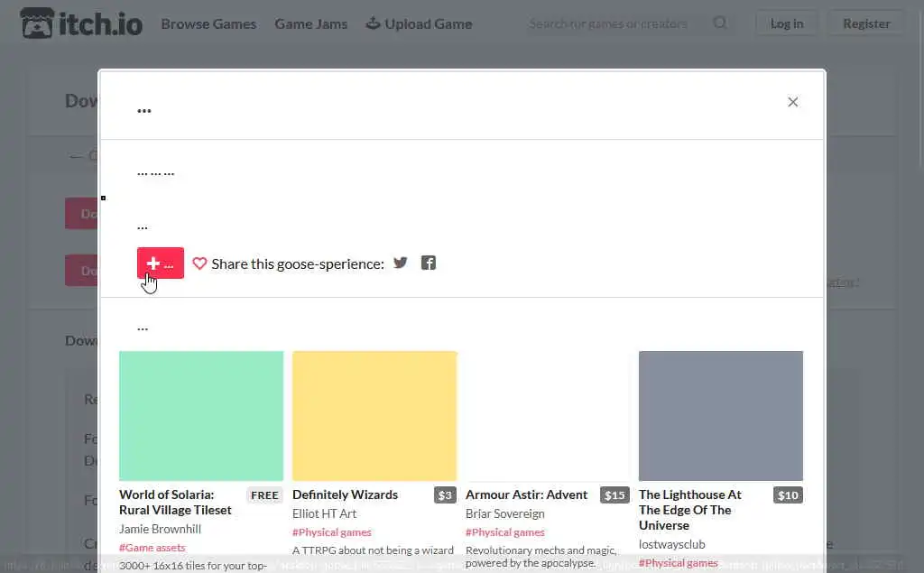
Task: Click #Physical games tag under lostwaysclub
Action: click(679, 563)
